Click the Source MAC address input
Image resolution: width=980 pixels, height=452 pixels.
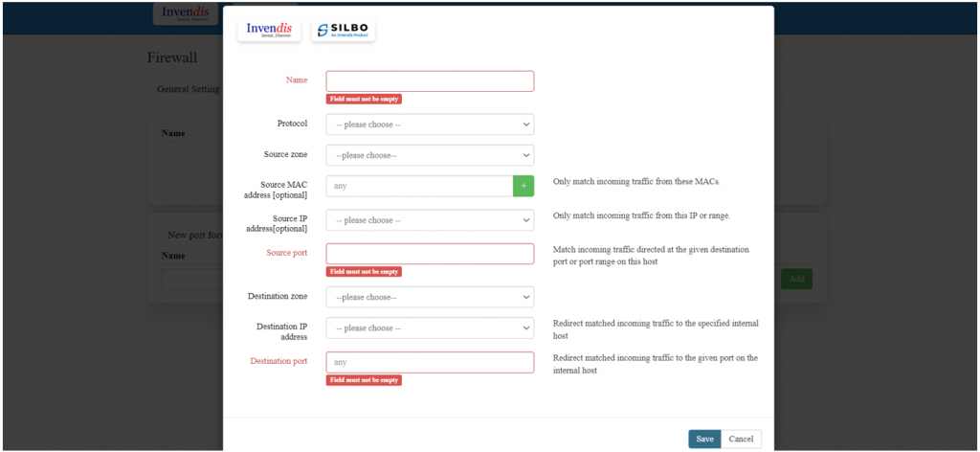click(419, 186)
